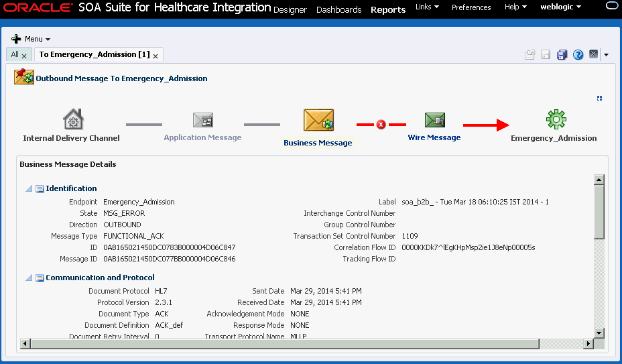622x364 pixels.
Task: Click the red error X on the flow line
Action: [x=381, y=125]
